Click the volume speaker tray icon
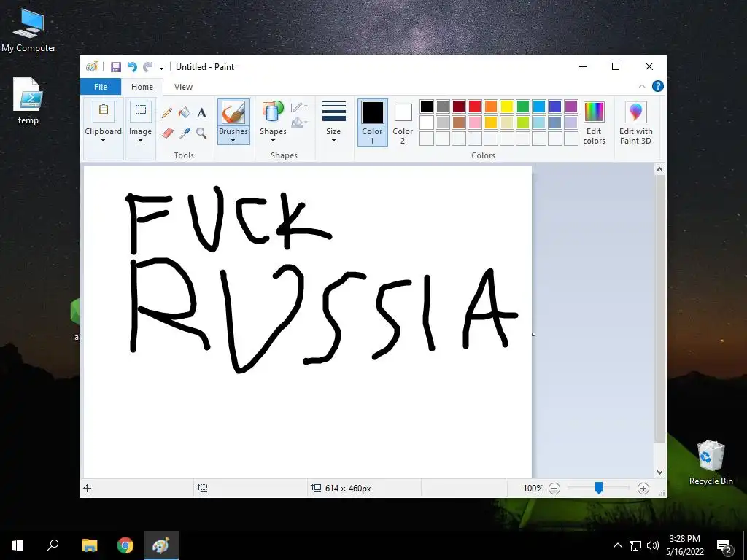747x560 pixels. click(653, 545)
